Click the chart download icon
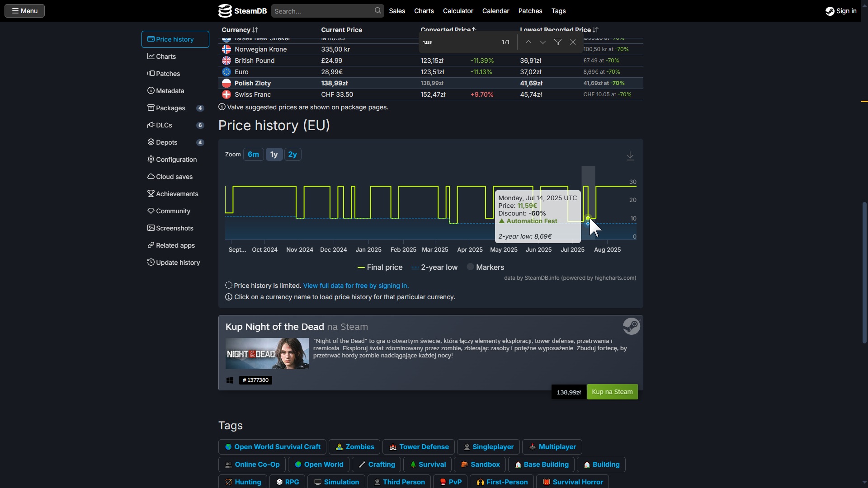The height and width of the screenshot is (488, 868). point(630,156)
